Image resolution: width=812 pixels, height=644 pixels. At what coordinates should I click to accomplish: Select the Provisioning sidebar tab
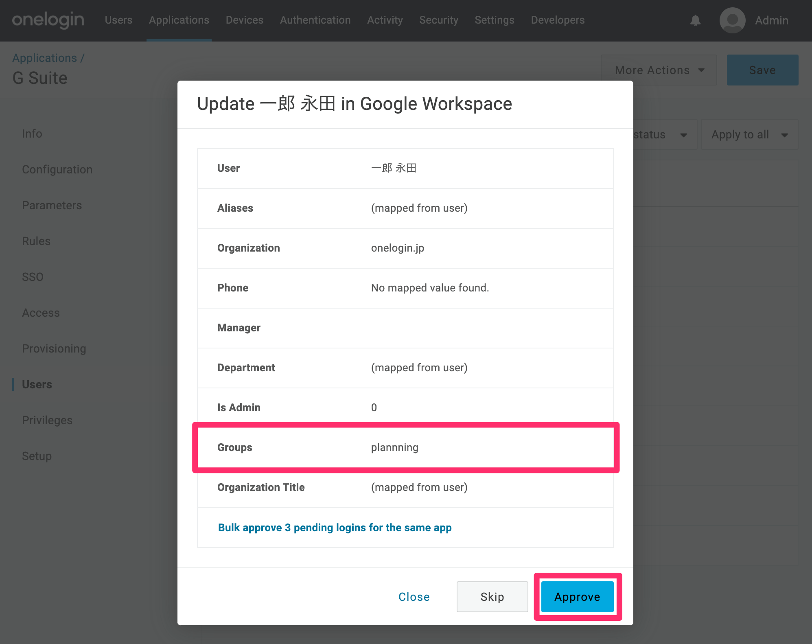coord(54,348)
